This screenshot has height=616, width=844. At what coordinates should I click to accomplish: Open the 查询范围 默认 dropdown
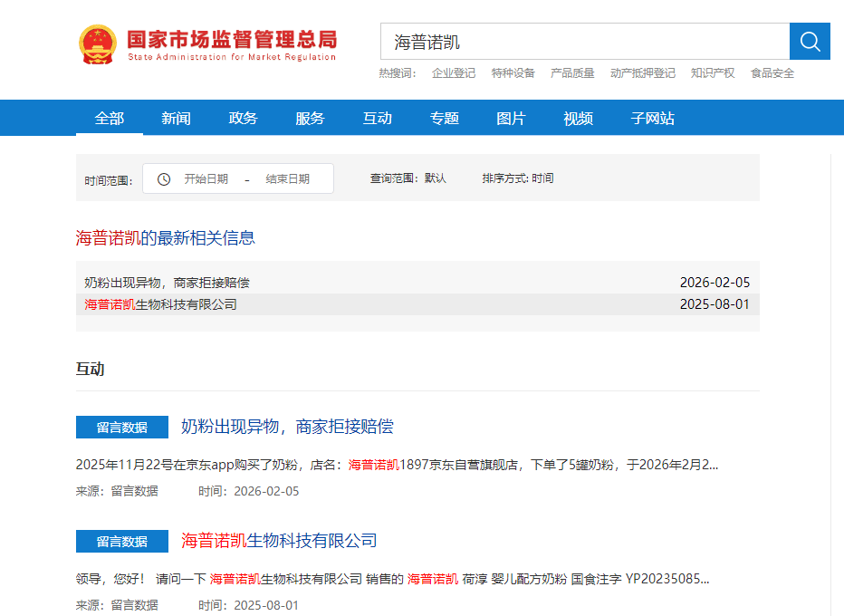coord(408,178)
